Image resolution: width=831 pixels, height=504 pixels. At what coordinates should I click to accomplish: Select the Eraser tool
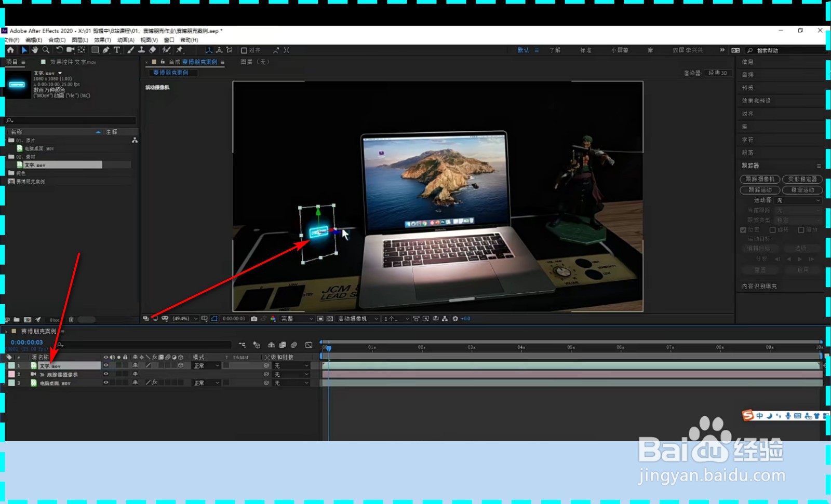152,50
